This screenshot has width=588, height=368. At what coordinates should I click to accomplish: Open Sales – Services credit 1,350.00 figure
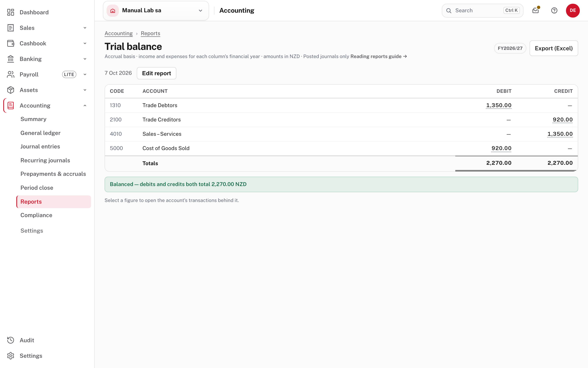point(560,134)
